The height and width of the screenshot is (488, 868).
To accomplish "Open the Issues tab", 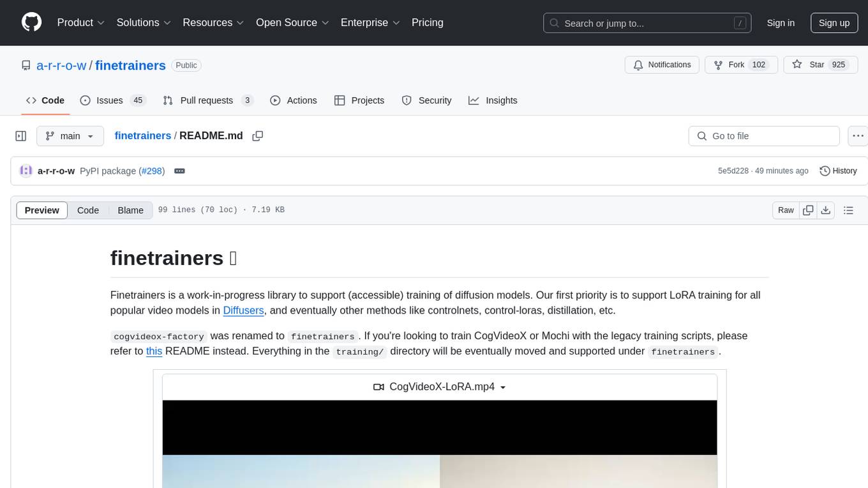I will 113,100.
